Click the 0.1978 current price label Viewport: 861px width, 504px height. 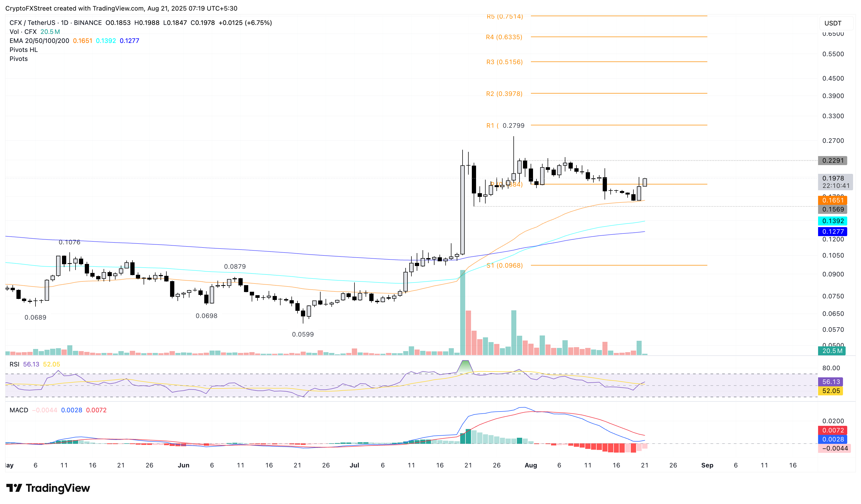833,178
